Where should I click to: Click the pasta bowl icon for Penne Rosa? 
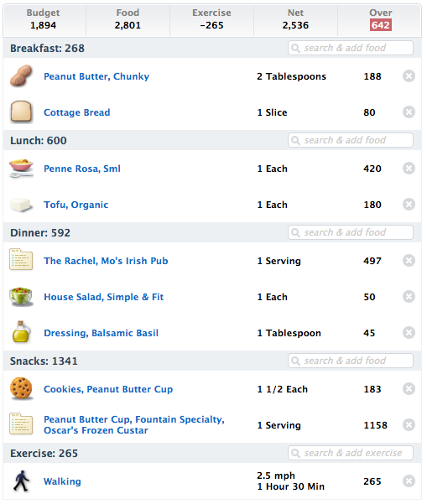[21, 168]
